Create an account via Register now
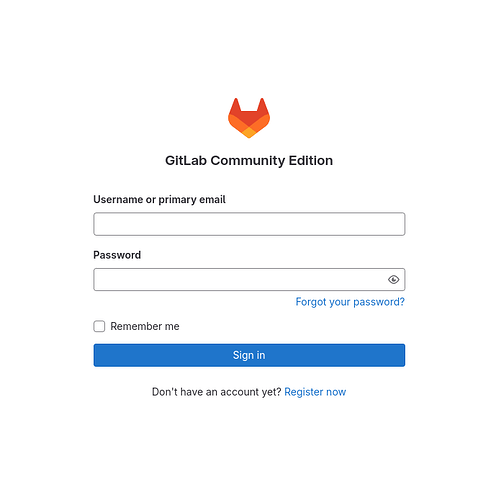This screenshot has height=500, width=496. 315,392
